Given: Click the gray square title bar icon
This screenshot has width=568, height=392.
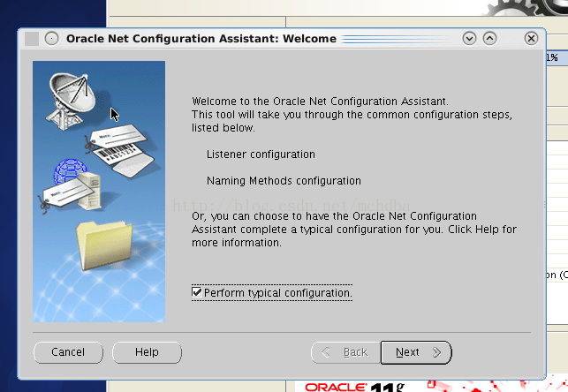Looking at the screenshot, I should [x=32, y=39].
